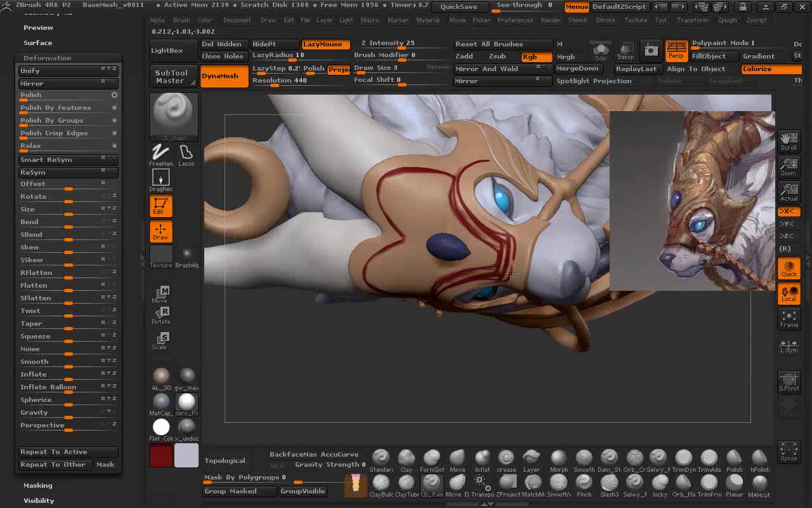Expand the Visibility section
This screenshot has height=508, width=812.
point(39,500)
